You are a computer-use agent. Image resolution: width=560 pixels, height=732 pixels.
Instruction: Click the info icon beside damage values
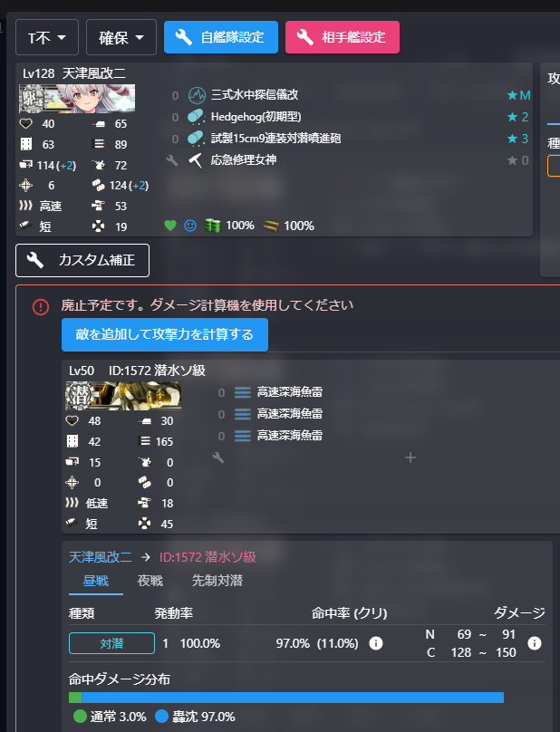535,643
